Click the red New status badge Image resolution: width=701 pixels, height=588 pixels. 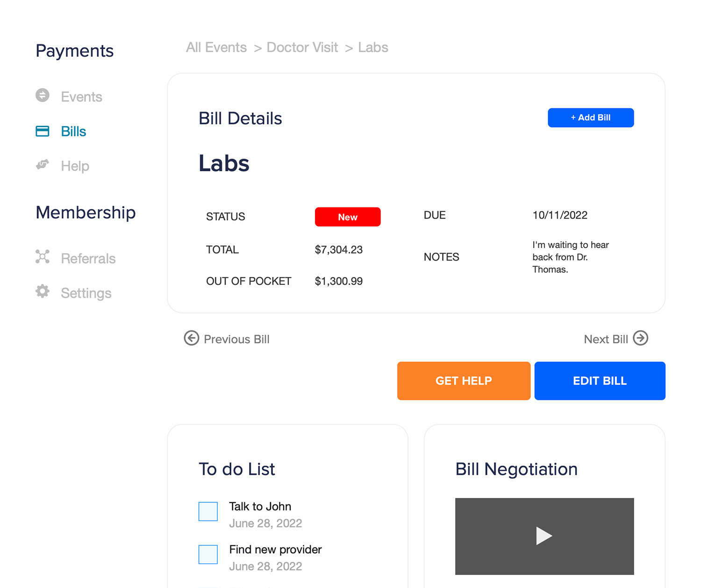pos(348,217)
